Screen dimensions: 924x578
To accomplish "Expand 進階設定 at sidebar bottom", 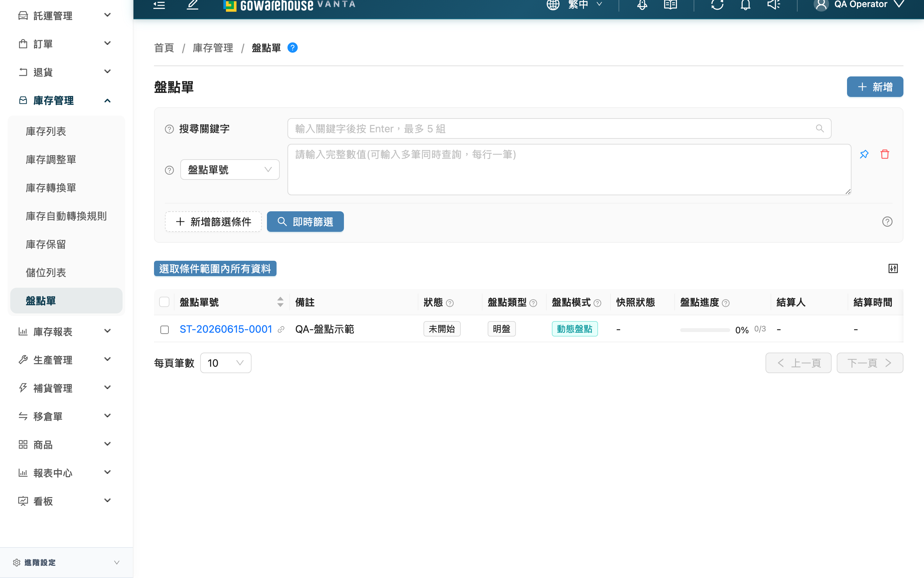I will click(66, 562).
